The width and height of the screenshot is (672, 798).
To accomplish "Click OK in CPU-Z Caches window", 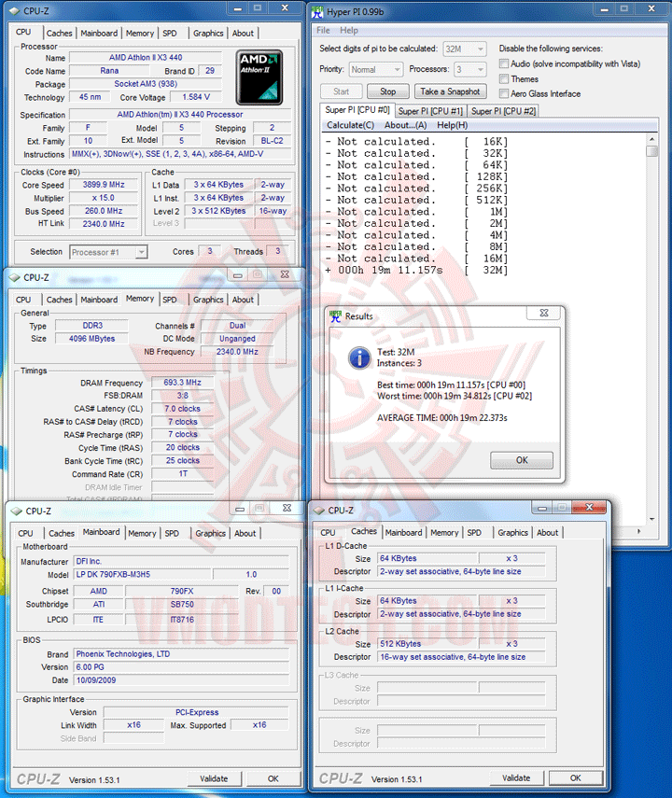I will pos(575,778).
